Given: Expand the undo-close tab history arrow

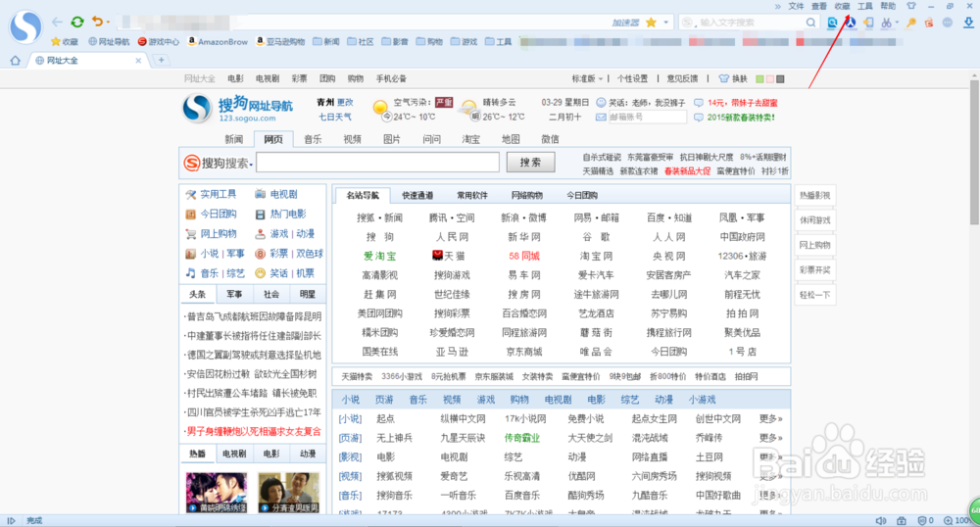Looking at the screenshot, I should pos(108,23).
